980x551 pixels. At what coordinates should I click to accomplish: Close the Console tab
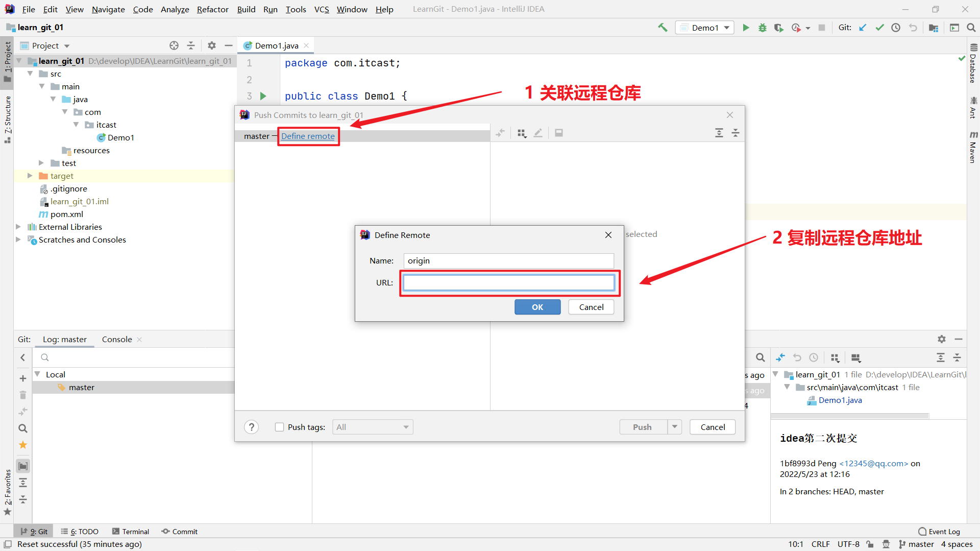pyautogui.click(x=139, y=340)
